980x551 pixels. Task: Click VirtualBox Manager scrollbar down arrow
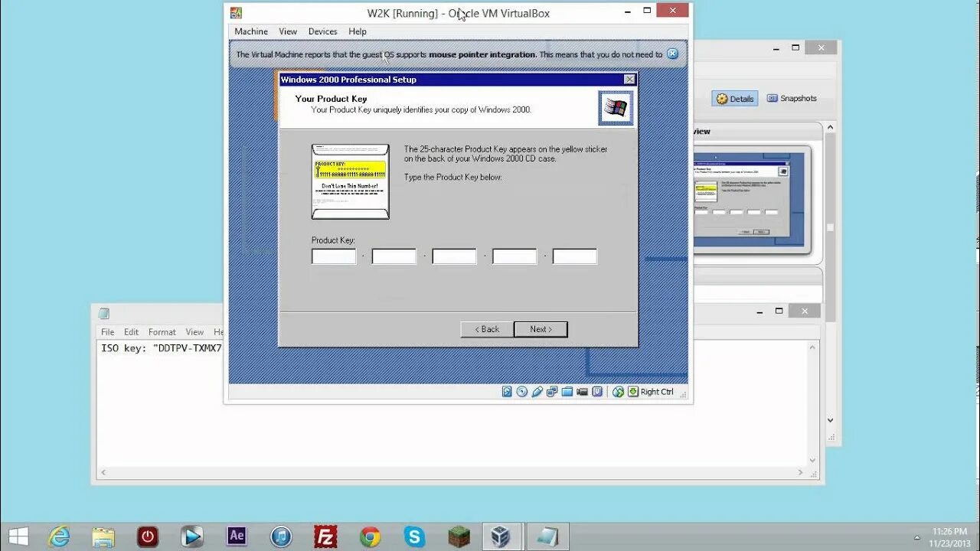830,420
